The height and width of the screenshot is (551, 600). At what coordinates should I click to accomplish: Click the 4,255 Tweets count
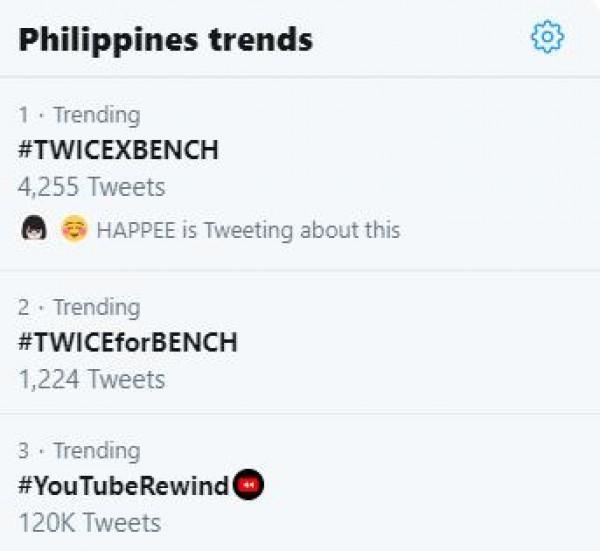pos(91,186)
